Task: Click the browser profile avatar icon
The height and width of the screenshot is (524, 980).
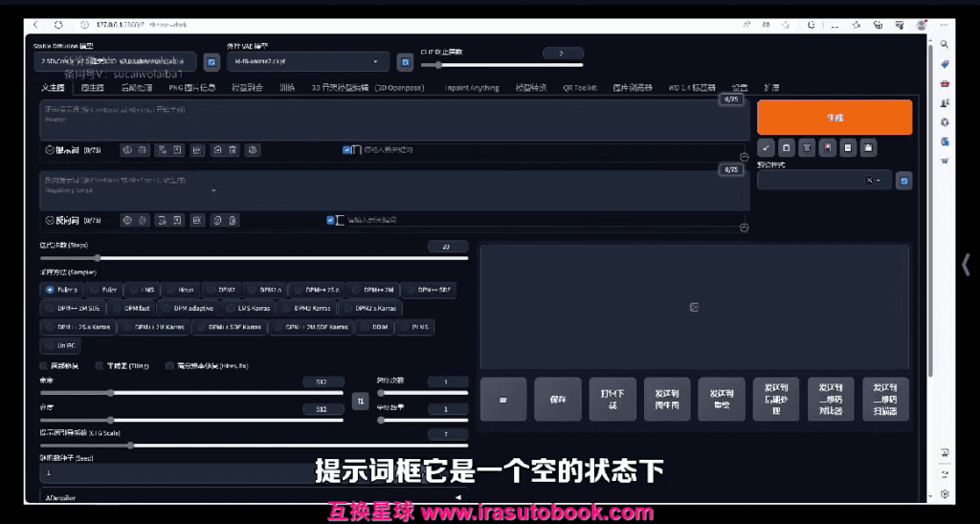Action: pyautogui.click(x=921, y=25)
